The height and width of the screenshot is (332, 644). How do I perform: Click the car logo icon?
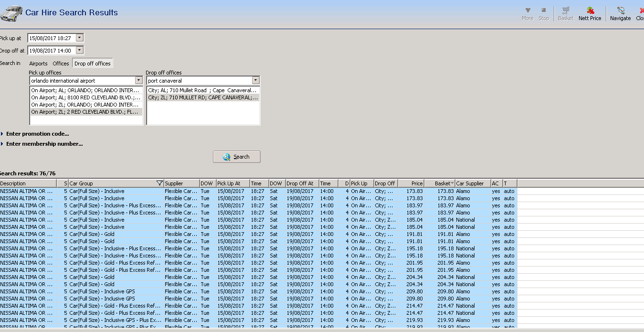11,13
